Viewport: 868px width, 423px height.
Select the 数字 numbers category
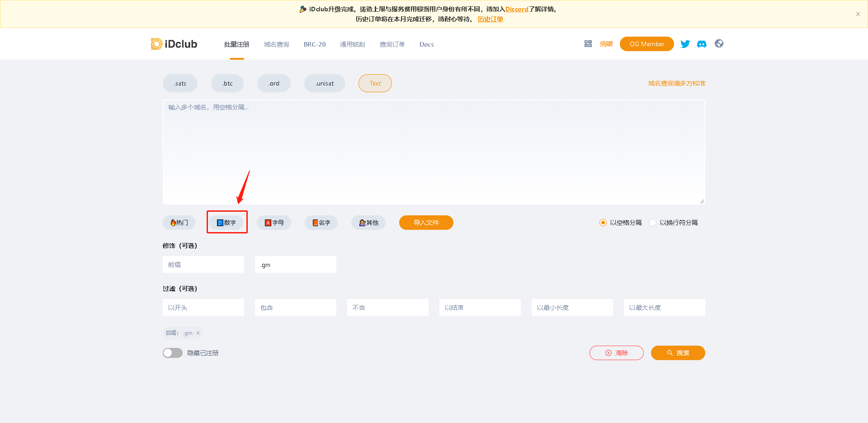tap(226, 223)
